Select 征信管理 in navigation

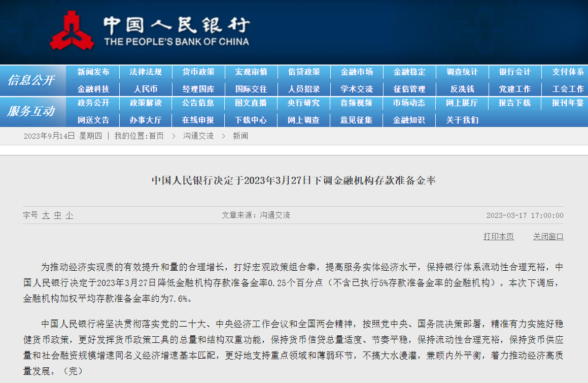409,89
